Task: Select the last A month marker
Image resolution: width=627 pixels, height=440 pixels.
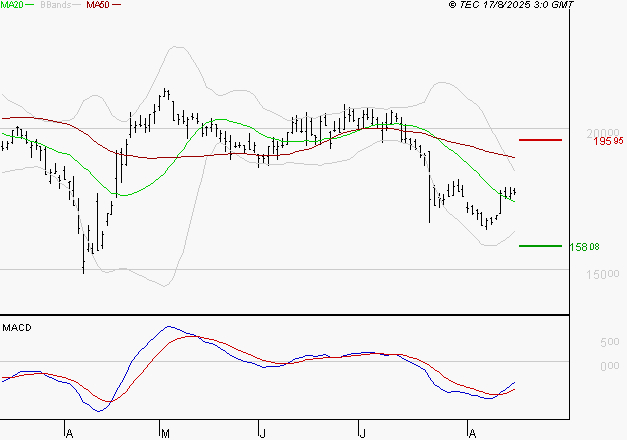Action: [471, 433]
